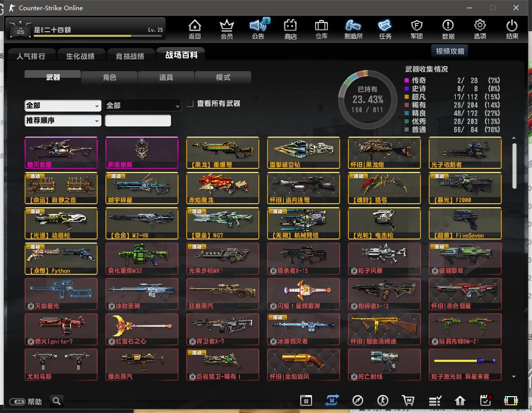Select the 粒子风暴 weapon card
Image resolution: width=532 pixels, height=413 pixels.
[x=384, y=258]
